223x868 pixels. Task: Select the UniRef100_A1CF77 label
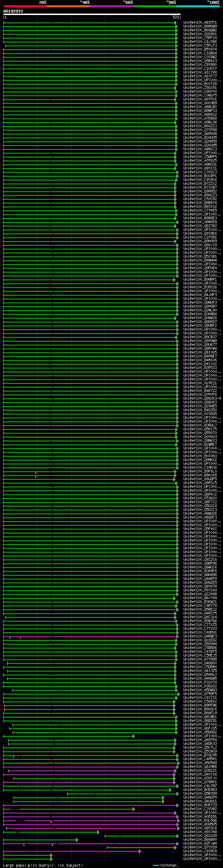pyautogui.click(x=200, y=76)
